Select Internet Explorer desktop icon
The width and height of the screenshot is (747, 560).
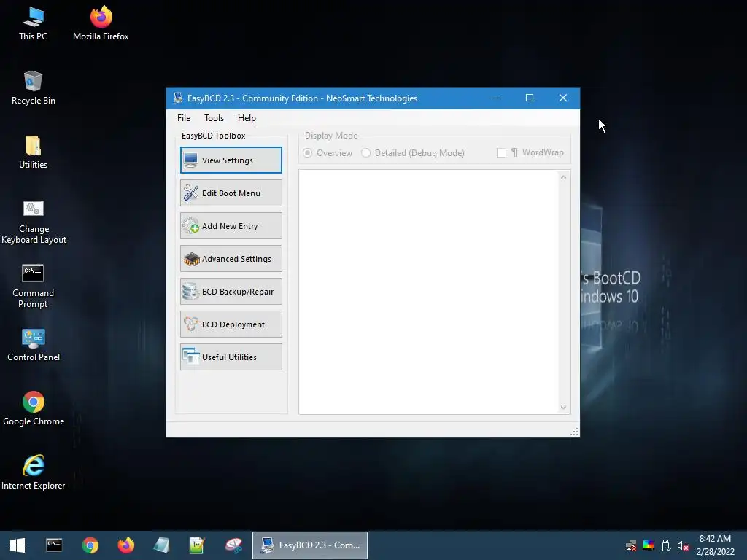click(x=34, y=472)
